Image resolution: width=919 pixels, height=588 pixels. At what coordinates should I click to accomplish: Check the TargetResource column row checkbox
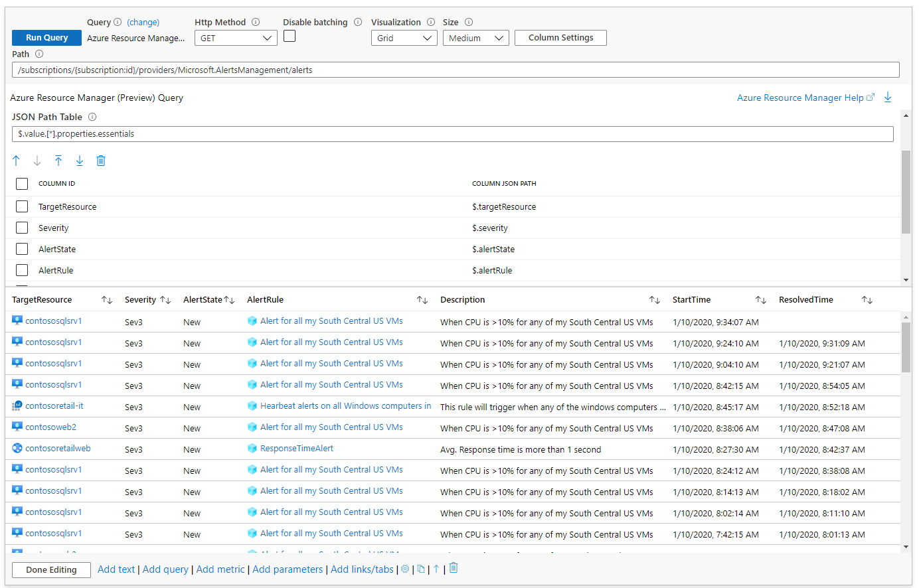pos(22,207)
